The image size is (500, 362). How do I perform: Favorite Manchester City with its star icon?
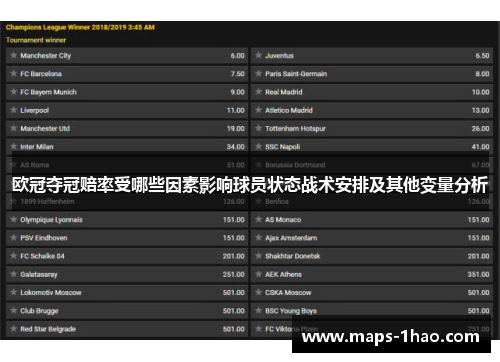14,55
